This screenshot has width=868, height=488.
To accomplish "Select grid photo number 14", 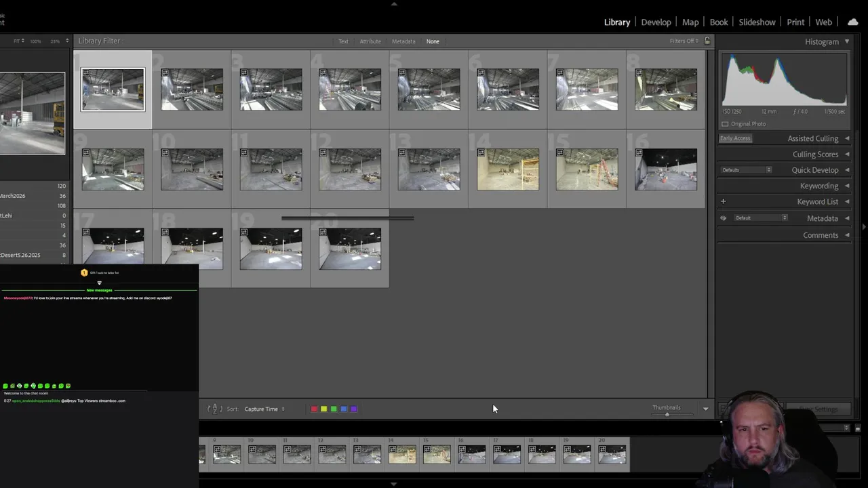I will click(x=508, y=169).
